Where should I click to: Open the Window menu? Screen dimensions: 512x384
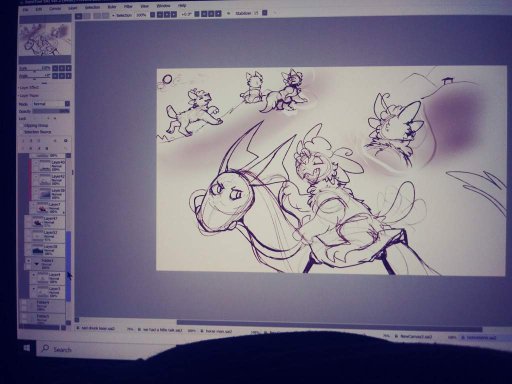(163, 6)
